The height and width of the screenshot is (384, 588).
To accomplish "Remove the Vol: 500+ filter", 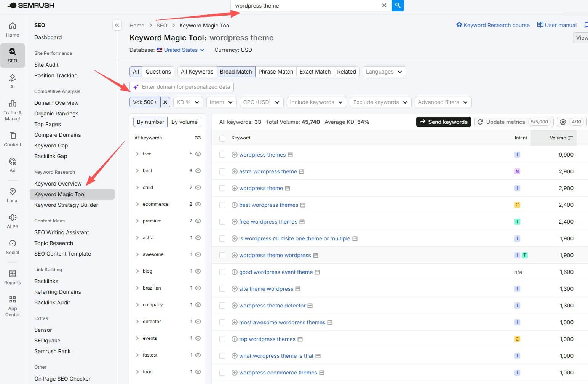I will [165, 102].
